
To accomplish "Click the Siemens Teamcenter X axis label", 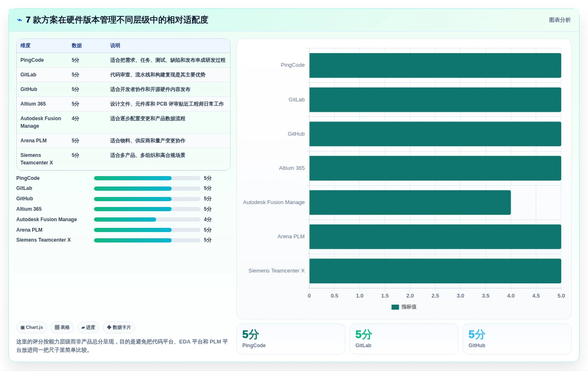I will point(276,271).
